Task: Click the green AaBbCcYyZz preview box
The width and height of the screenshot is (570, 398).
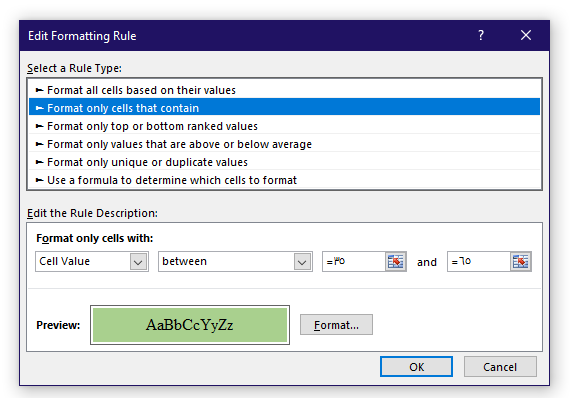Action: [190, 325]
